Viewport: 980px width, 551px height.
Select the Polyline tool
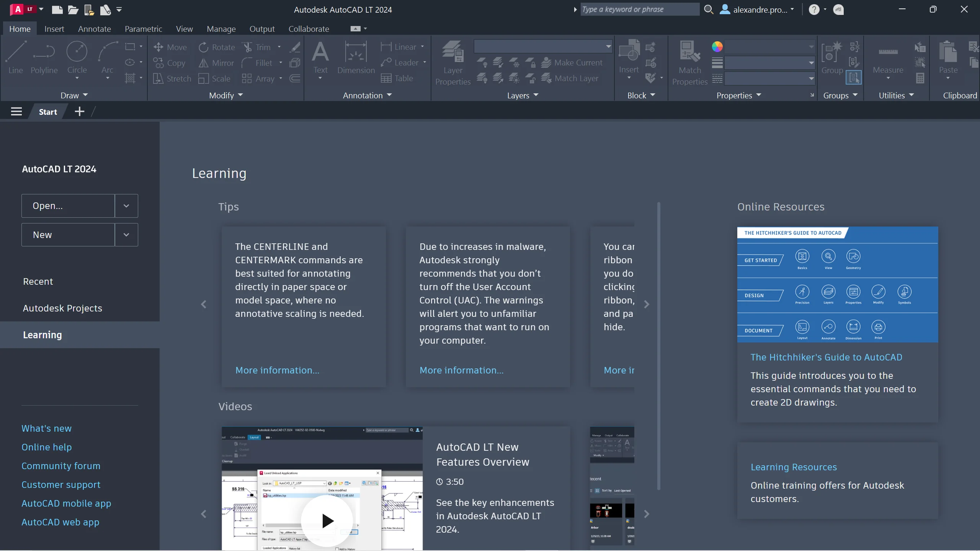click(44, 58)
